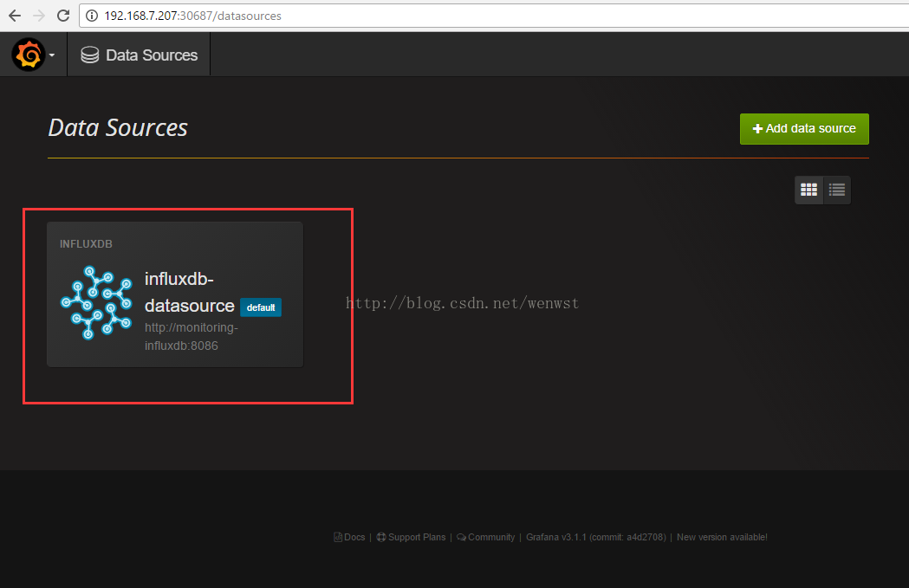This screenshot has width=909, height=588.
Task: Open Community footer link
Action: pyautogui.click(x=486, y=537)
